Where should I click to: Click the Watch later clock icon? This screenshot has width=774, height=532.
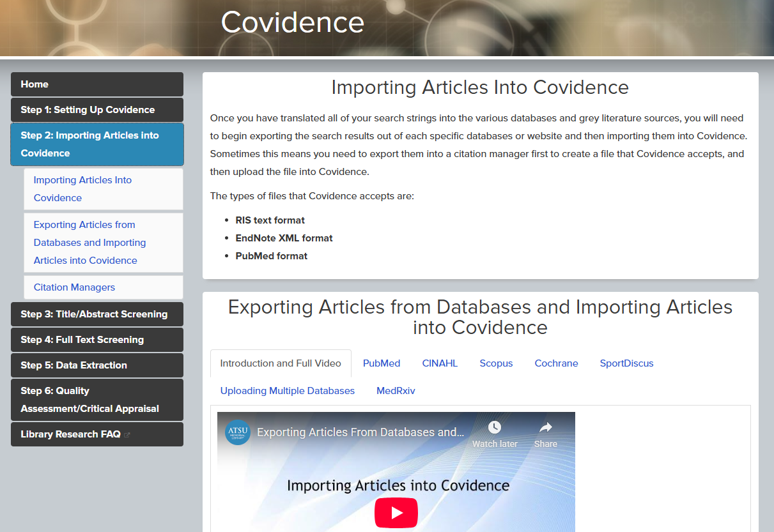coord(494,427)
